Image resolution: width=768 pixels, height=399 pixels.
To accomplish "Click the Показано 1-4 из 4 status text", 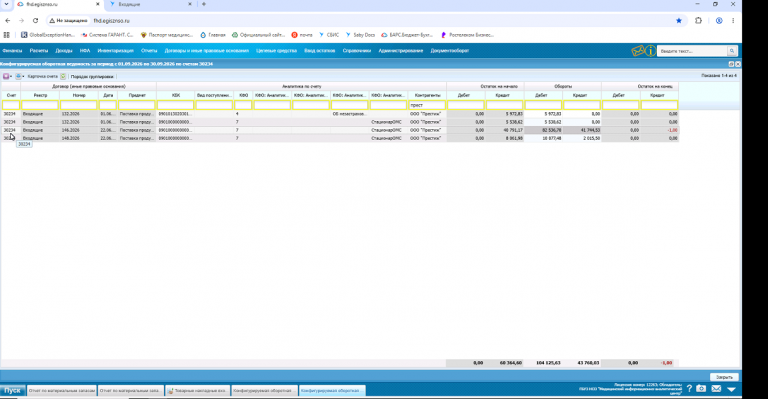I will pos(719,76).
